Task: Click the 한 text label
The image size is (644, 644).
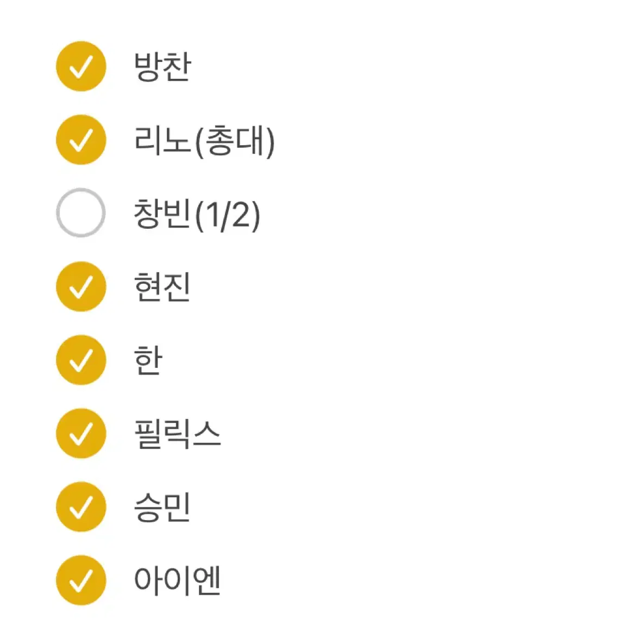Action: (148, 360)
